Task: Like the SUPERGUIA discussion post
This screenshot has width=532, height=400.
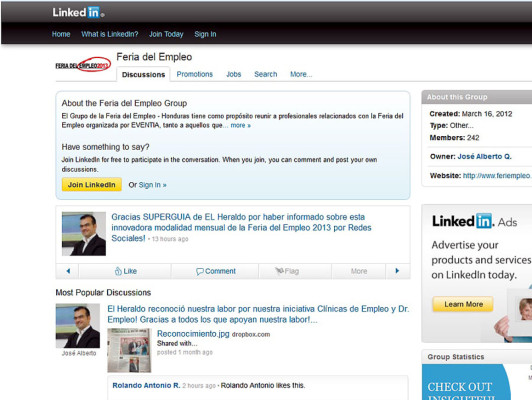Action: point(126,271)
